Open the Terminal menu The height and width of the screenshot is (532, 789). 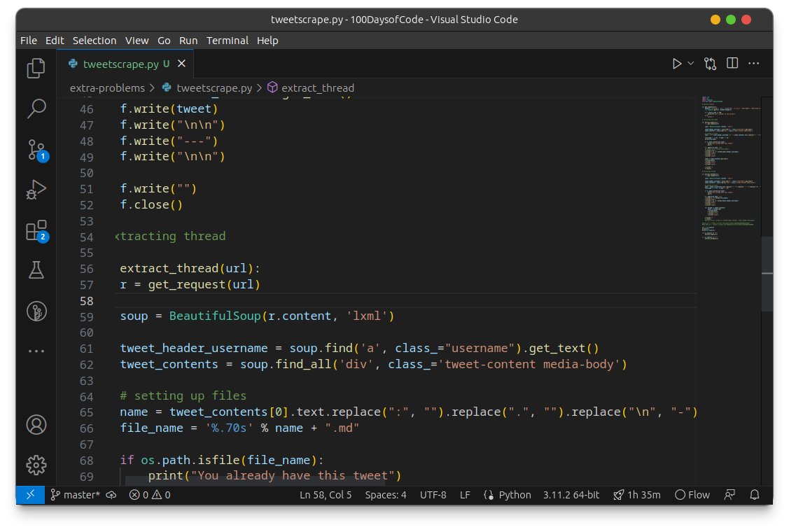tap(228, 41)
